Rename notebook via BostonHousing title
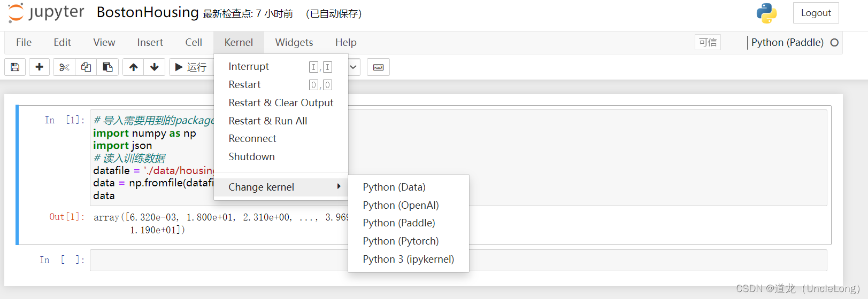Viewport: 868px width, 299px height. point(148,13)
